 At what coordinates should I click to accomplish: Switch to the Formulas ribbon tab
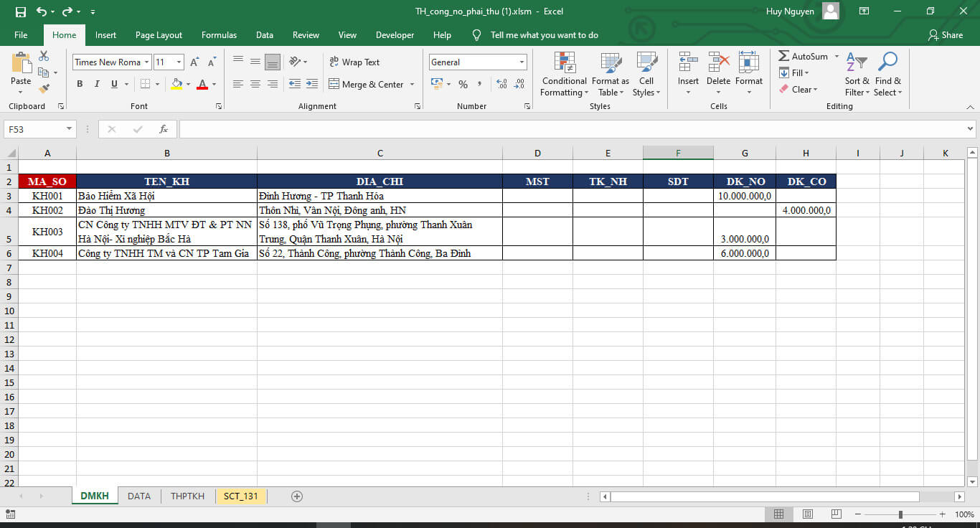pos(219,34)
